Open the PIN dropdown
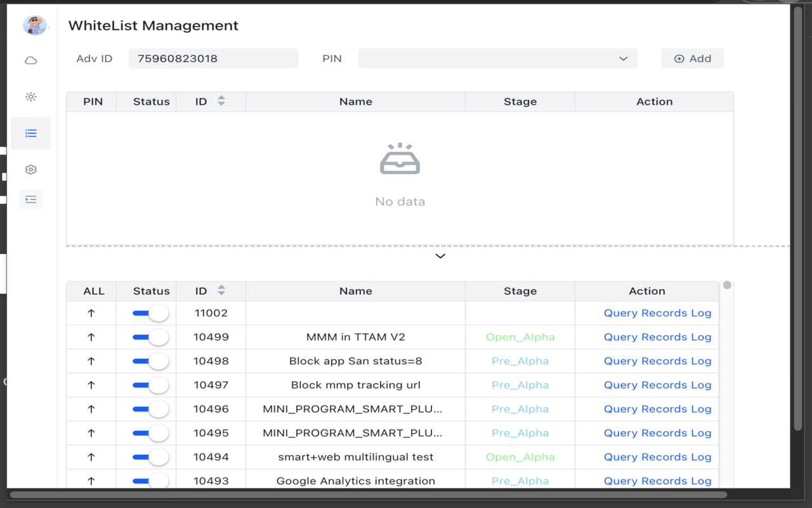This screenshot has height=508, width=812. click(x=497, y=58)
